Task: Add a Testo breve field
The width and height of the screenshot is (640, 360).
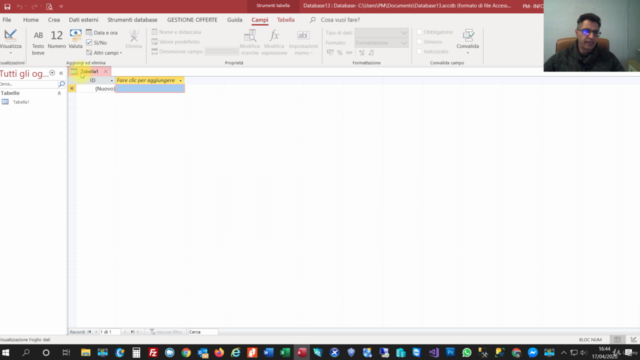Action: (x=38, y=42)
